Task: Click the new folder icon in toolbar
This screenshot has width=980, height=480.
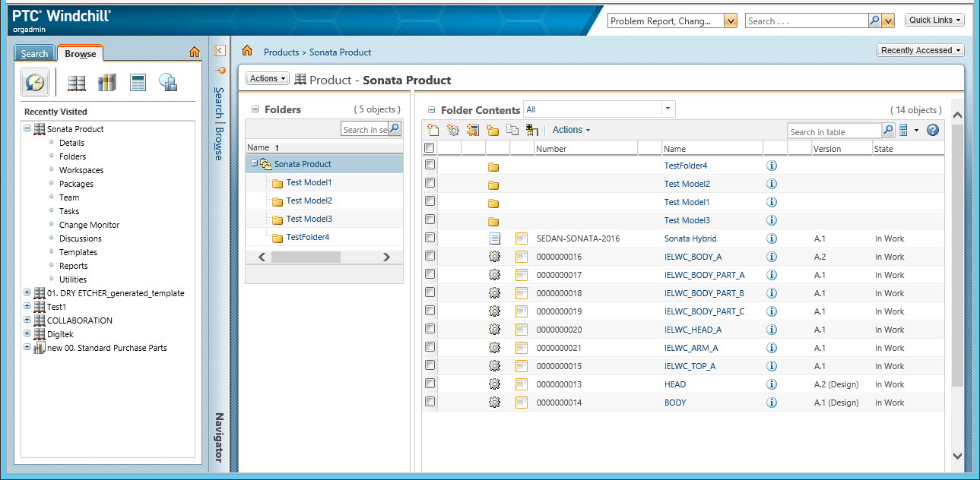Action: (493, 130)
